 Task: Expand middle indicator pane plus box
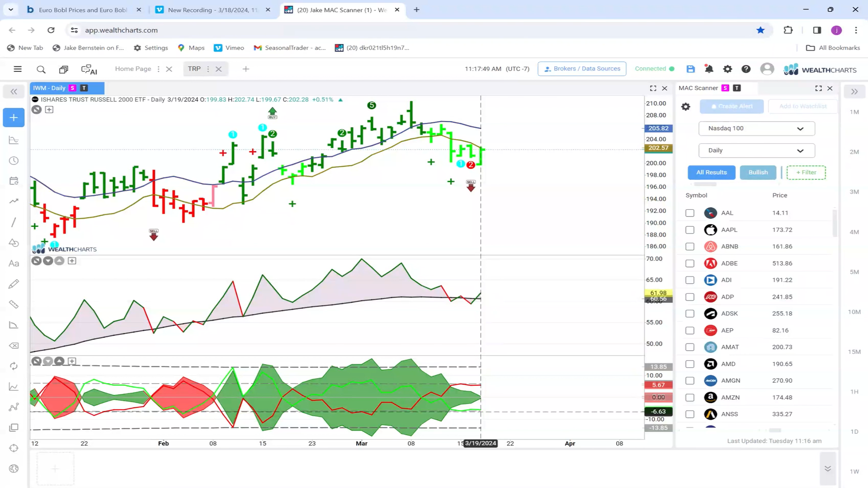pyautogui.click(x=72, y=261)
